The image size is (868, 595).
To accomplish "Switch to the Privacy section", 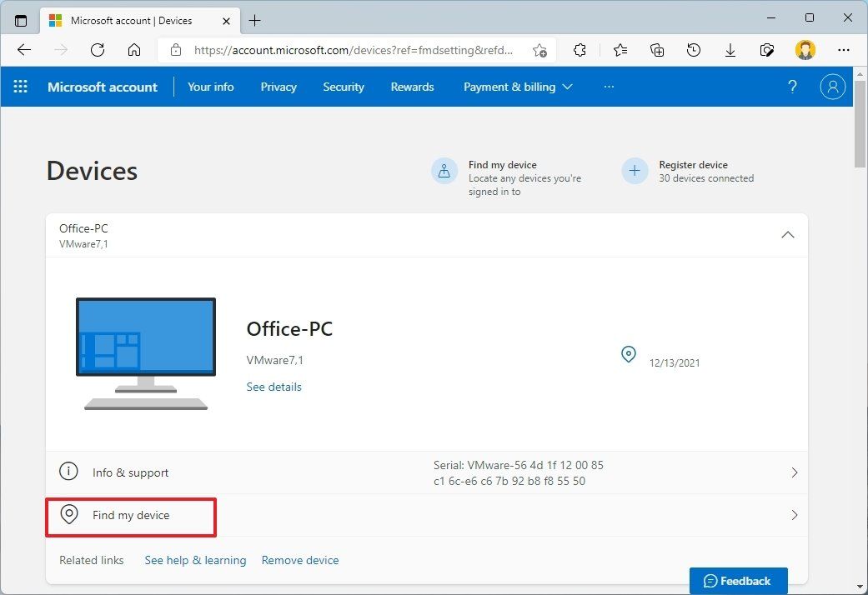I will [x=278, y=86].
